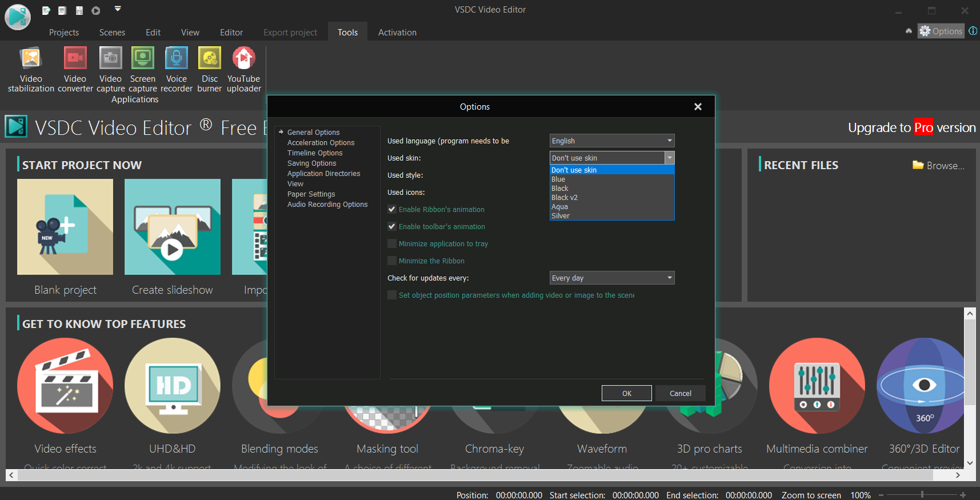Select Black skin option
Viewport: 980px width, 500px height.
pyautogui.click(x=612, y=188)
